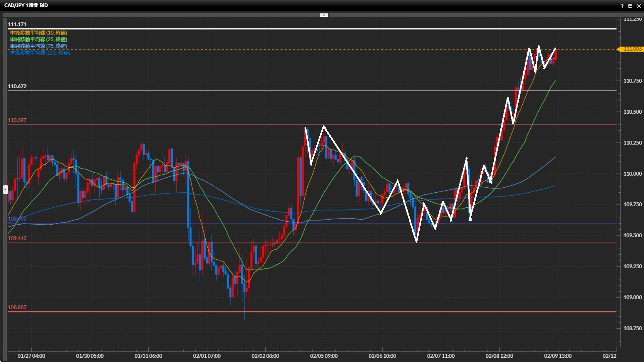Select the 75-period moving average label
This screenshot has height=362, width=644.
[x=39, y=46]
